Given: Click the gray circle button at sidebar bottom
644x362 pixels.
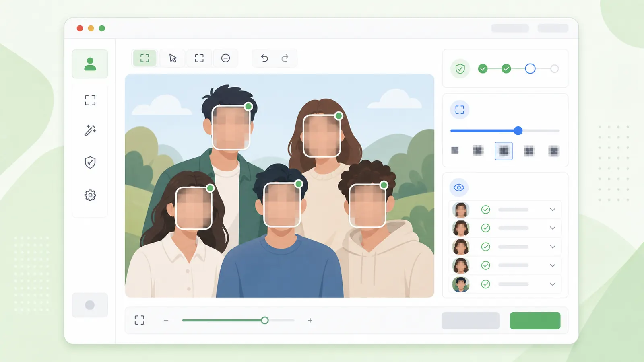Looking at the screenshot, I should point(90,305).
